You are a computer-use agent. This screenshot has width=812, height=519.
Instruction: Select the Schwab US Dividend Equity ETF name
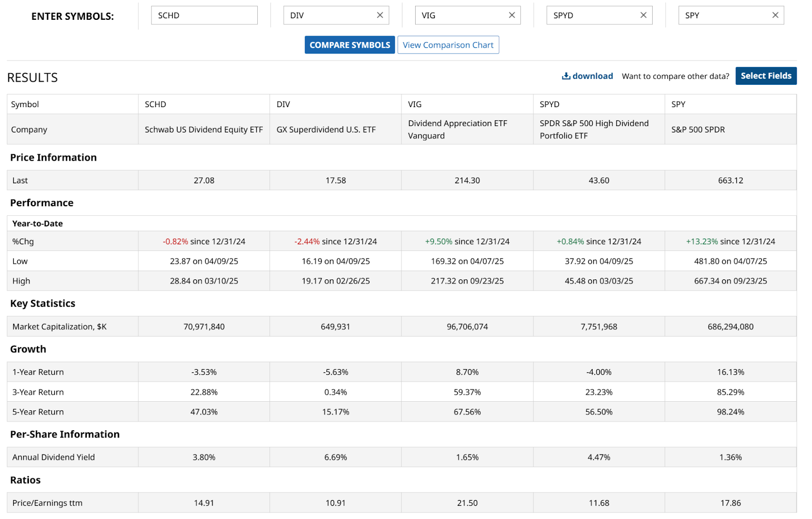[204, 129]
